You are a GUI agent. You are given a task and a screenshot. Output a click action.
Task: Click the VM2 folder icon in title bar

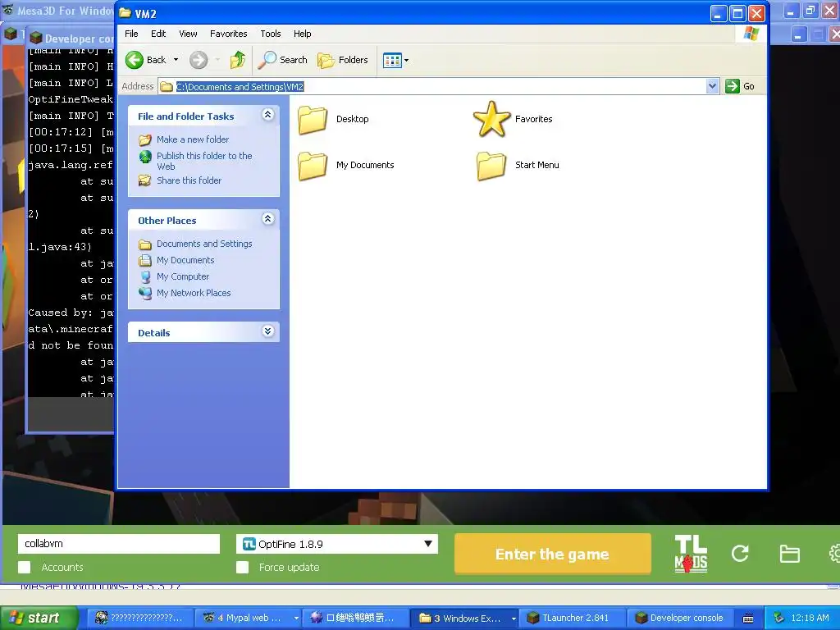(x=126, y=13)
